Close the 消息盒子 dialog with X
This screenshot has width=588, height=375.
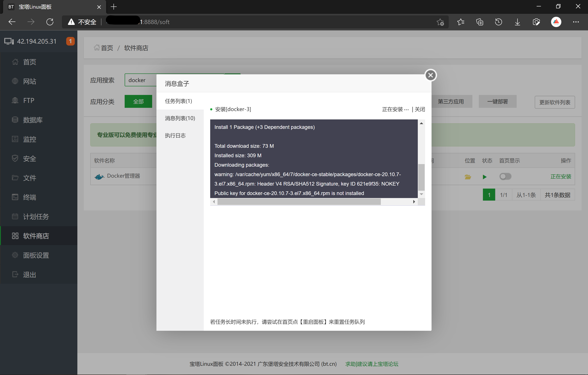pyautogui.click(x=430, y=75)
